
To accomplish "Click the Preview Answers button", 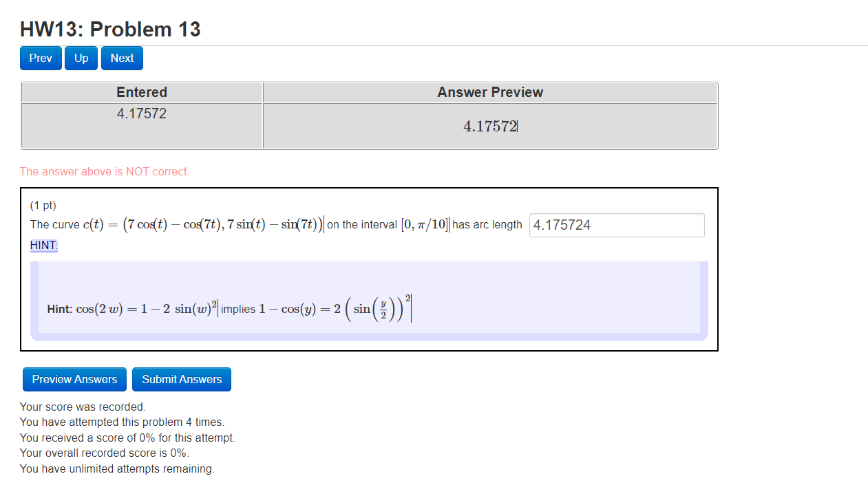I will click(74, 379).
